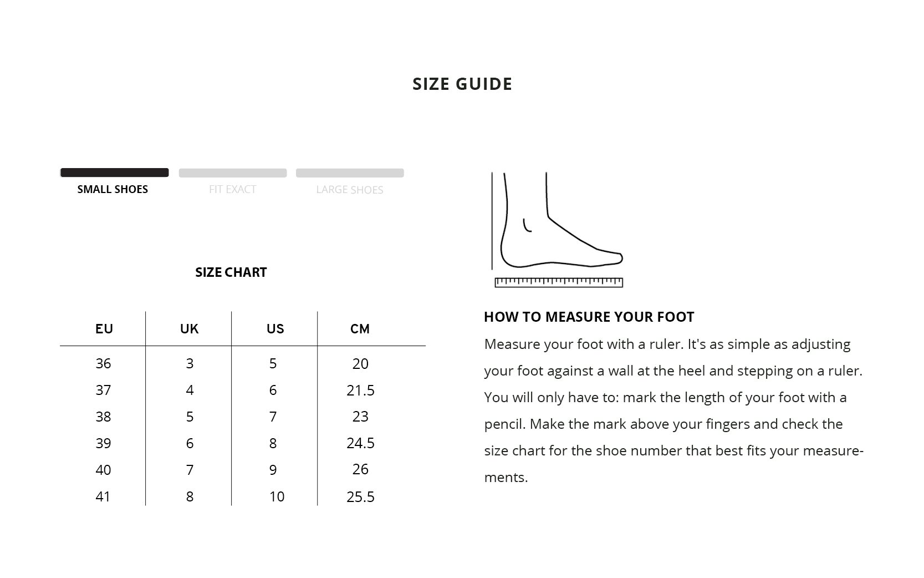Click the 24.5 cm measurement value
The width and height of the screenshot is (924, 578).
pos(360,443)
